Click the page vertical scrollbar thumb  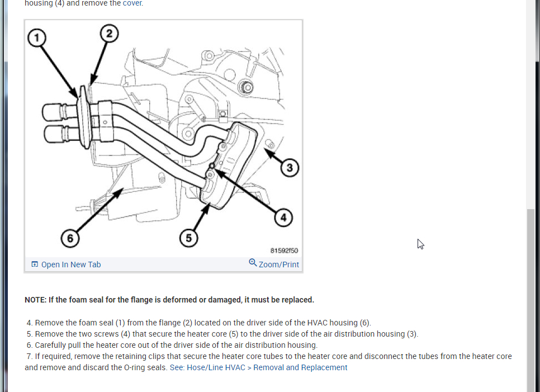pos(530,300)
